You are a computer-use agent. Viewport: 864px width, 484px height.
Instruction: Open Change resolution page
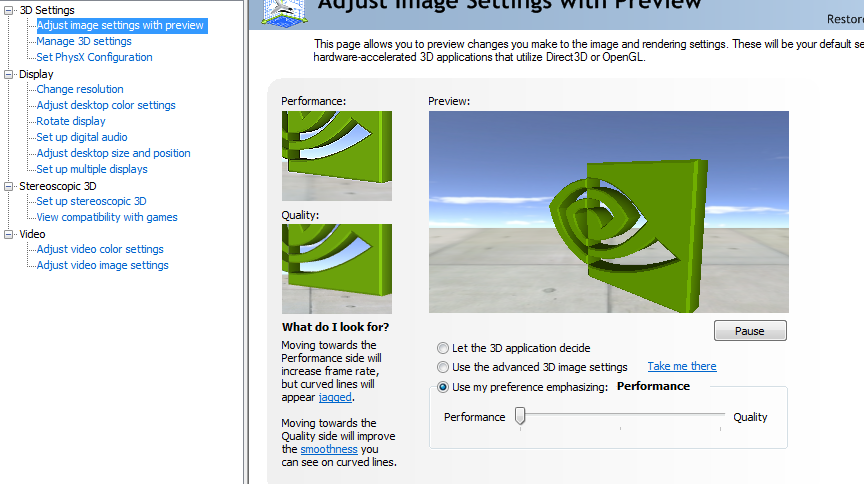pos(80,89)
